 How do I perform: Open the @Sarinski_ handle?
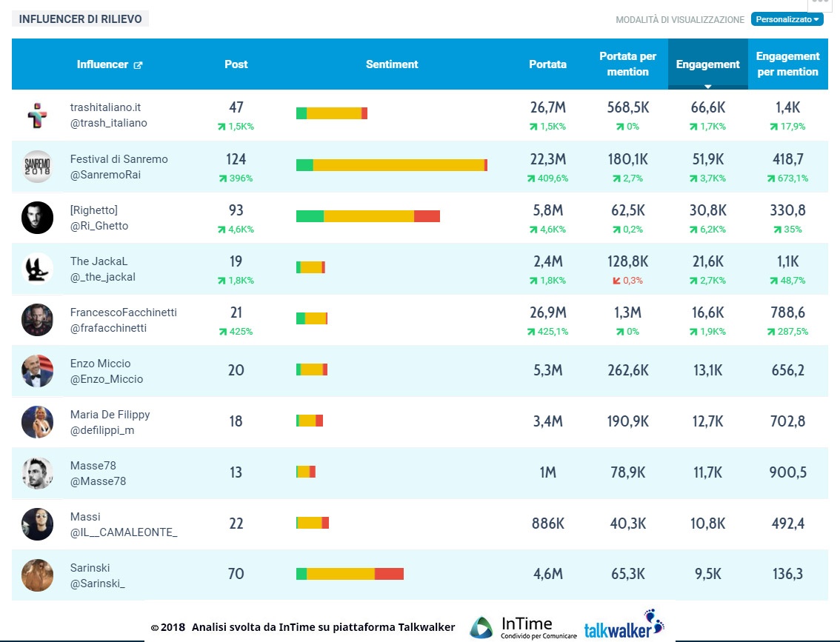pos(98,584)
